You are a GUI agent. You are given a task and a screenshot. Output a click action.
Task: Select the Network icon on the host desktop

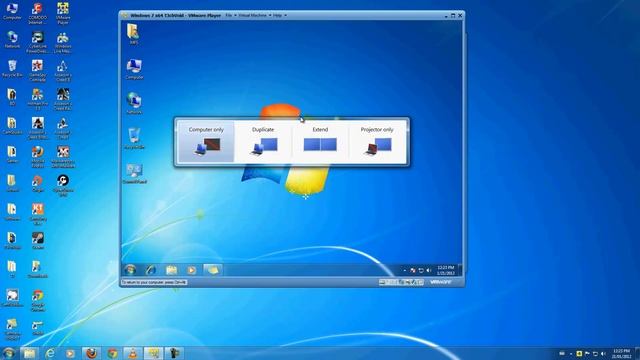[12, 40]
